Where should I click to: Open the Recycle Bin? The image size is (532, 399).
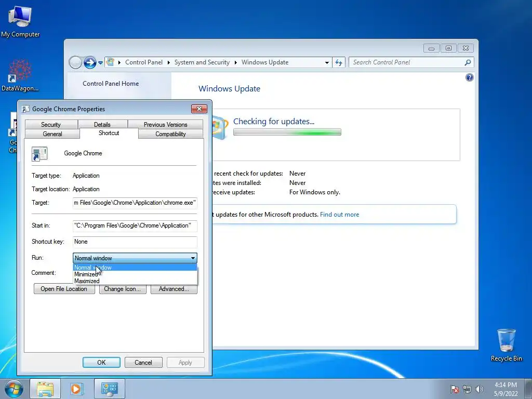pyautogui.click(x=506, y=345)
